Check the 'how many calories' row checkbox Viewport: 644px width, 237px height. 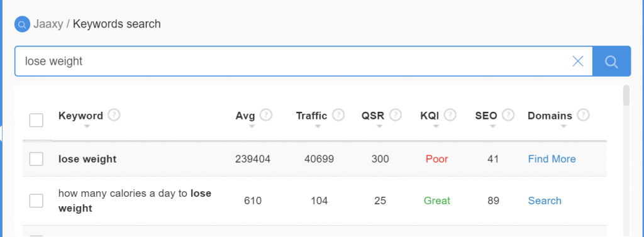[36, 201]
